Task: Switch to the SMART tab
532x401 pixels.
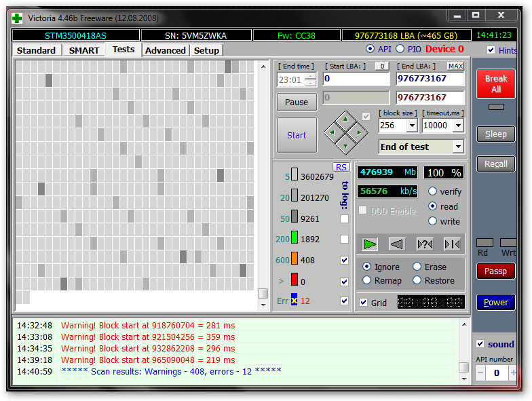Action: point(84,50)
